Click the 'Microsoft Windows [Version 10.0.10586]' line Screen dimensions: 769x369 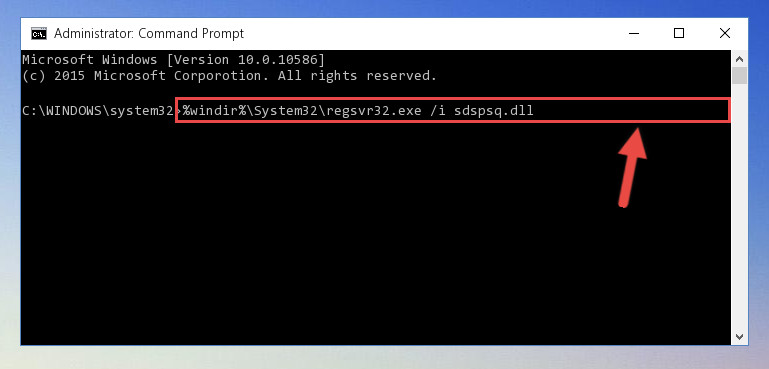(173, 60)
